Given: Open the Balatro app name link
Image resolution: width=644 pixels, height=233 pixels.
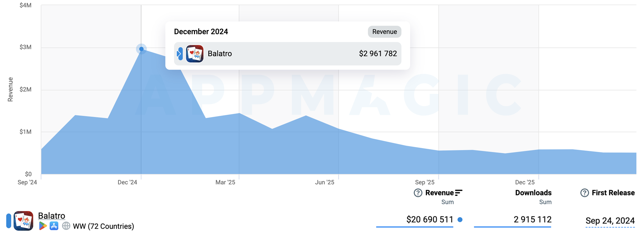Looking at the screenshot, I should pyautogui.click(x=52, y=216).
